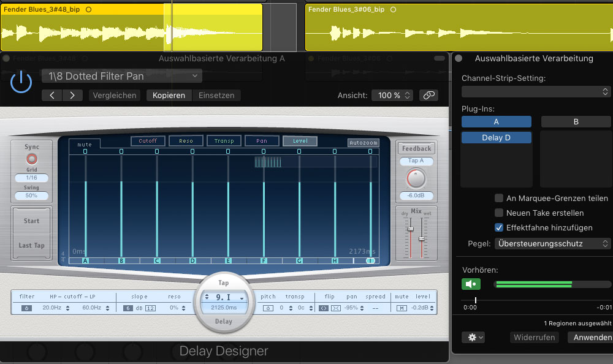
Task: Go to previous preset with left arrow
Action: 52,96
